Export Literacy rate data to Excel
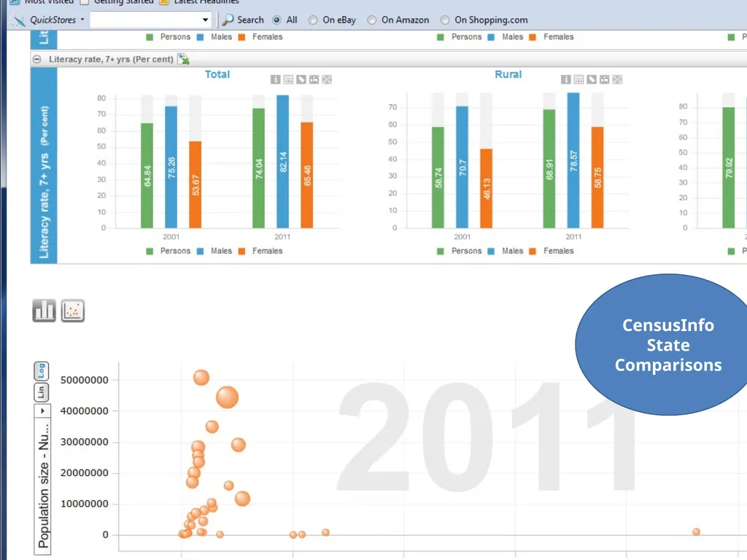The width and height of the screenshot is (747, 560). [x=183, y=59]
